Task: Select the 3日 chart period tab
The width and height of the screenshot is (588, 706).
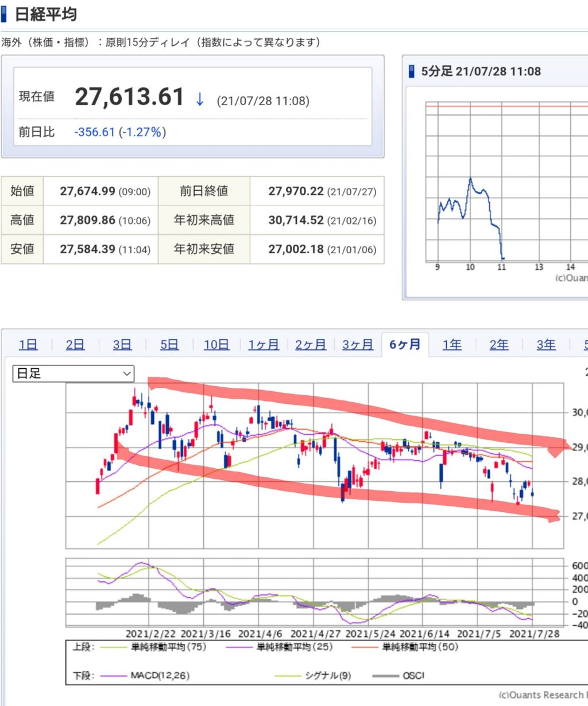Action: point(122,345)
